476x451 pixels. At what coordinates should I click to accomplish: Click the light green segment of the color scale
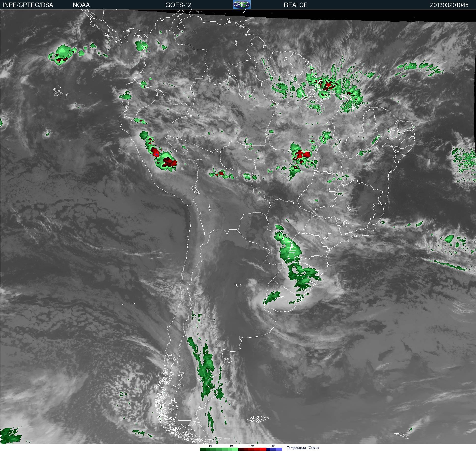[235, 449]
